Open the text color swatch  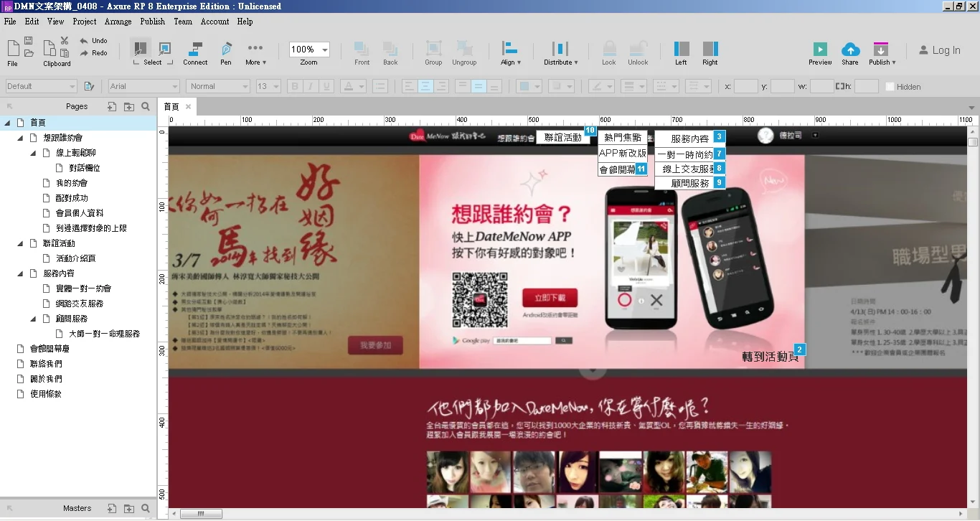353,86
